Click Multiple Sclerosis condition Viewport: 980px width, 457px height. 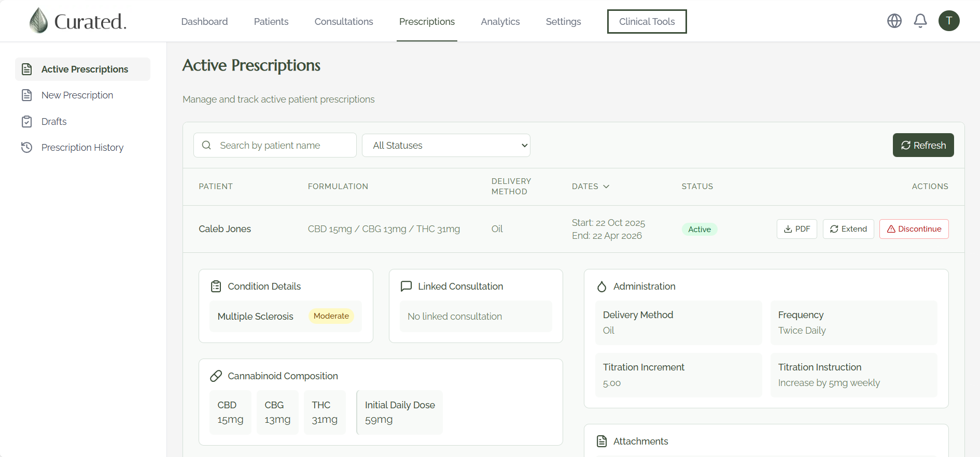pos(255,317)
